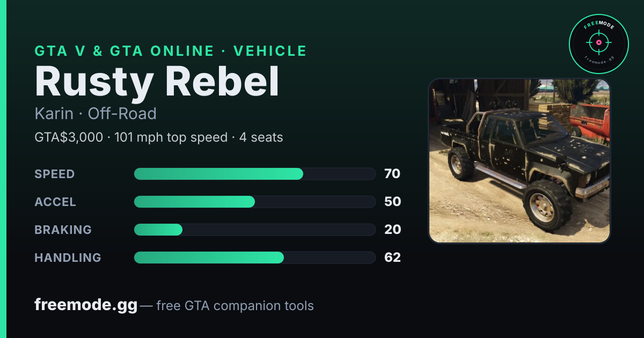Click the GTA$3,000 price text
This screenshot has width=644, height=338.
(x=69, y=137)
